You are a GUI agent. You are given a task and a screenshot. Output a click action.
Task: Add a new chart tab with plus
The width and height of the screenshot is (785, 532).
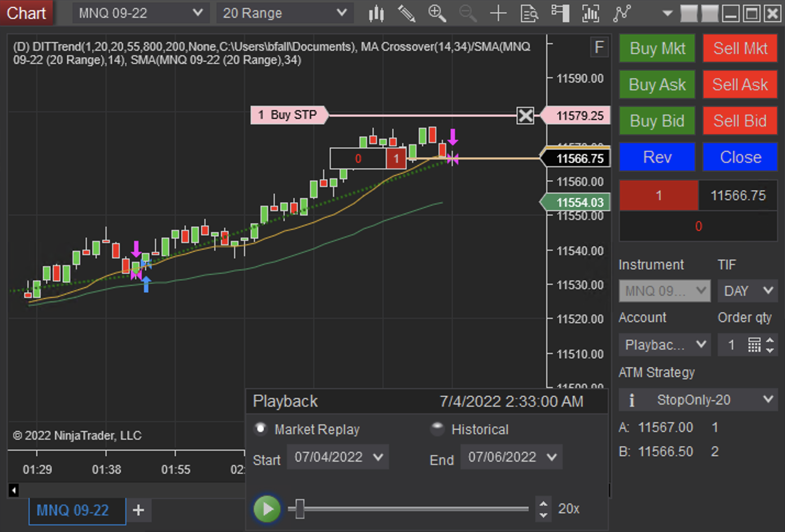pos(139,510)
